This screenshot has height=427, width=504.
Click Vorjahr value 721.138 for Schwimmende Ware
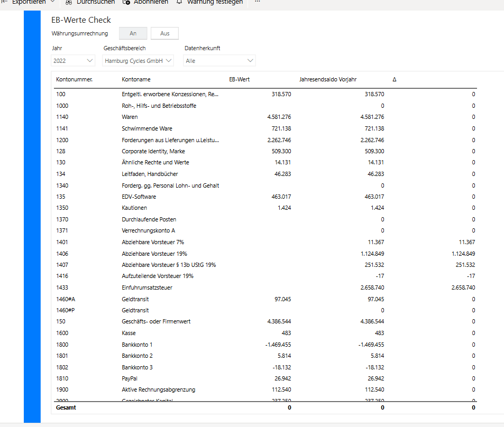(x=374, y=128)
